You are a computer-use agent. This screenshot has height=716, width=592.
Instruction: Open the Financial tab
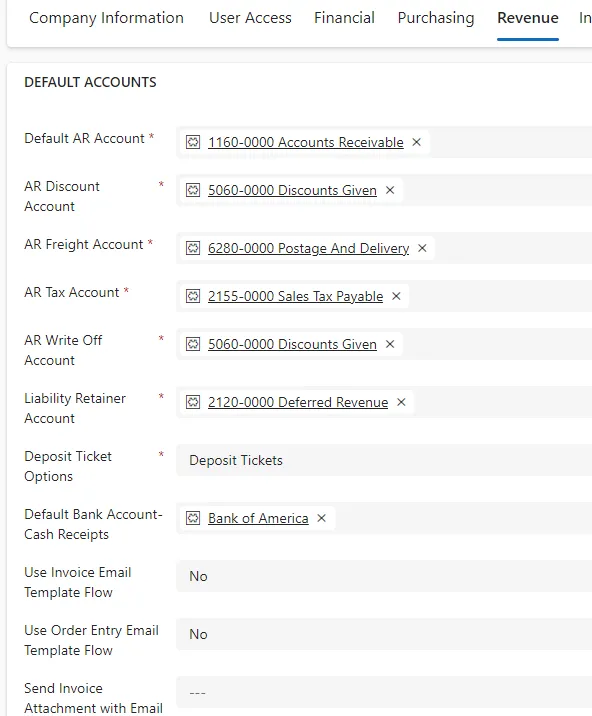tap(344, 18)
